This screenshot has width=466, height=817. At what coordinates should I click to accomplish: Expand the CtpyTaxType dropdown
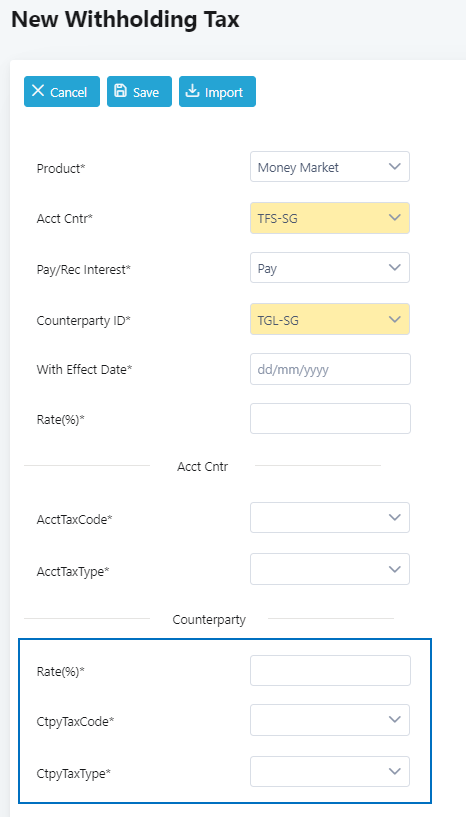(330, 772)
